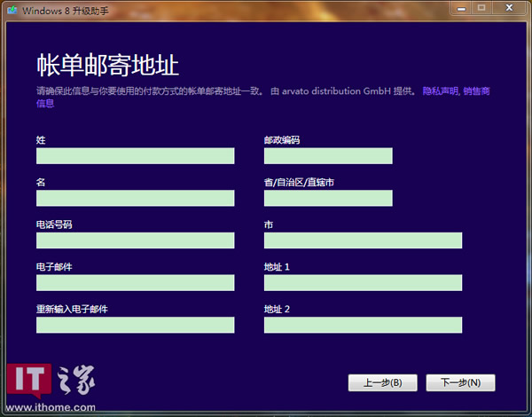Go back with 上一步(B) button
Screen dimensions: 532x417
point(383,382)
